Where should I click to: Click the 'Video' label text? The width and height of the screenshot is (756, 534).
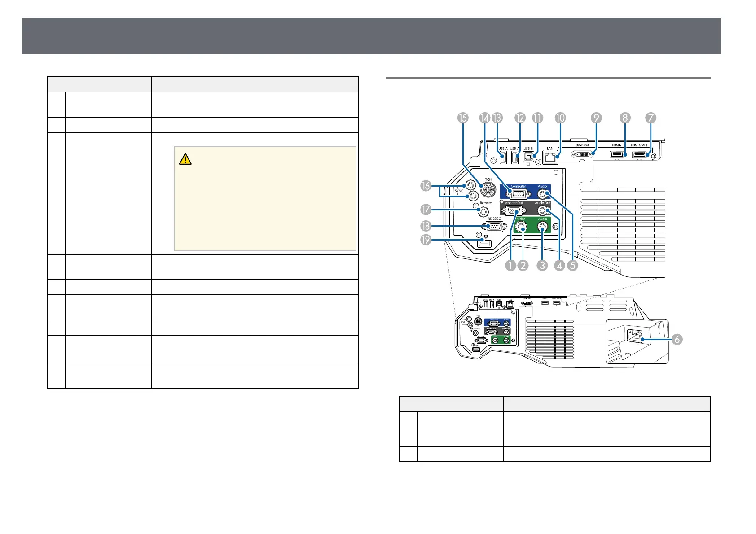521,219
